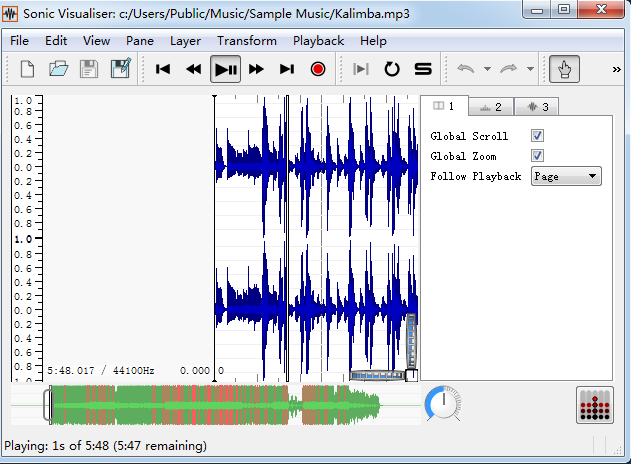Open the Help menu

pyautogui.click(x=373, y=41)
